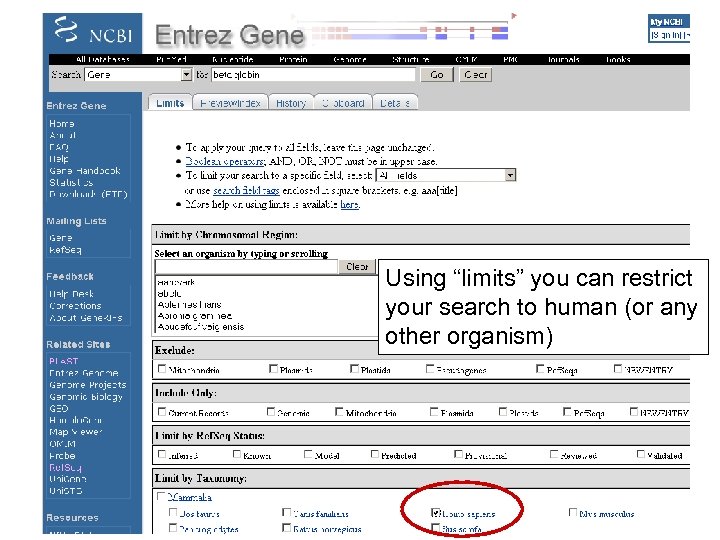720x540 pixels.
Task: Check Reviewed under RefSeq Status
Action: (554, 454)
